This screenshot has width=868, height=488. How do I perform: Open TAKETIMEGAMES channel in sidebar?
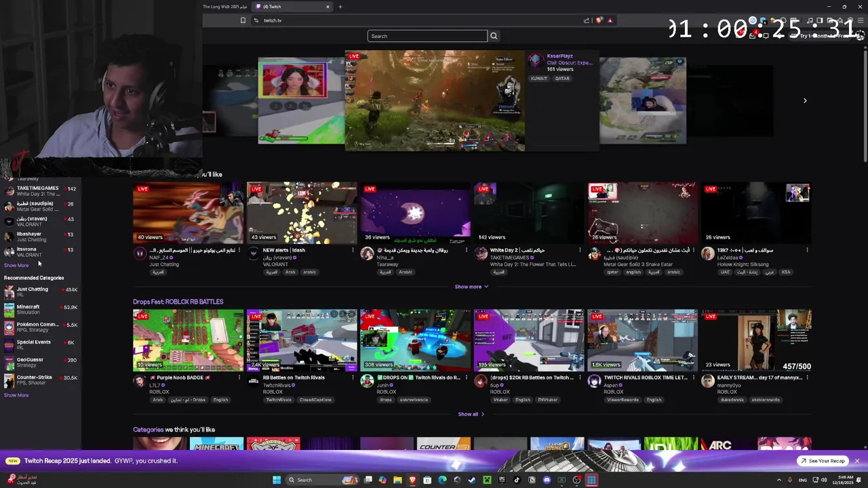point(41,190)
